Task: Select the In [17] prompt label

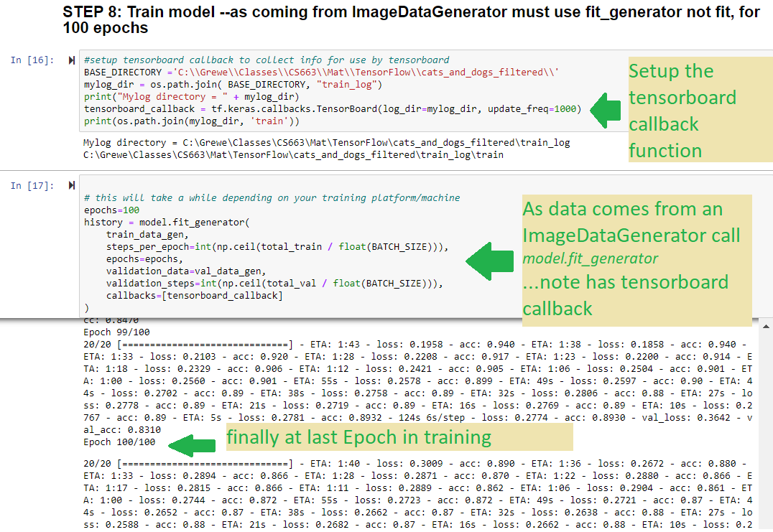Action: 32,185
